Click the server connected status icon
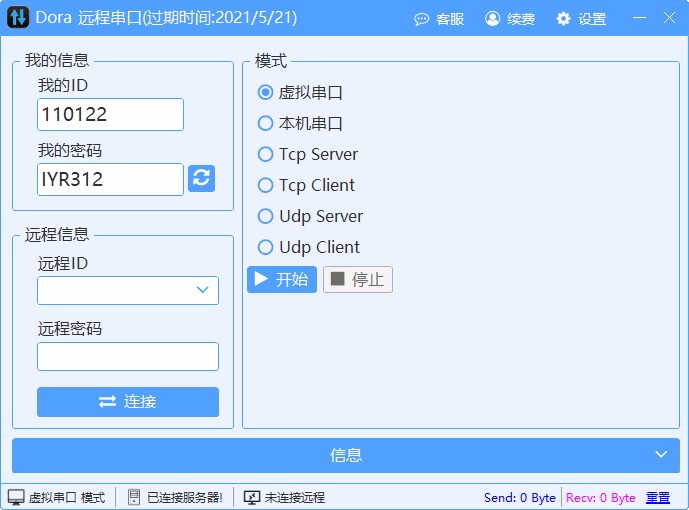Screen dimensions: 689x510 (134, 497)
